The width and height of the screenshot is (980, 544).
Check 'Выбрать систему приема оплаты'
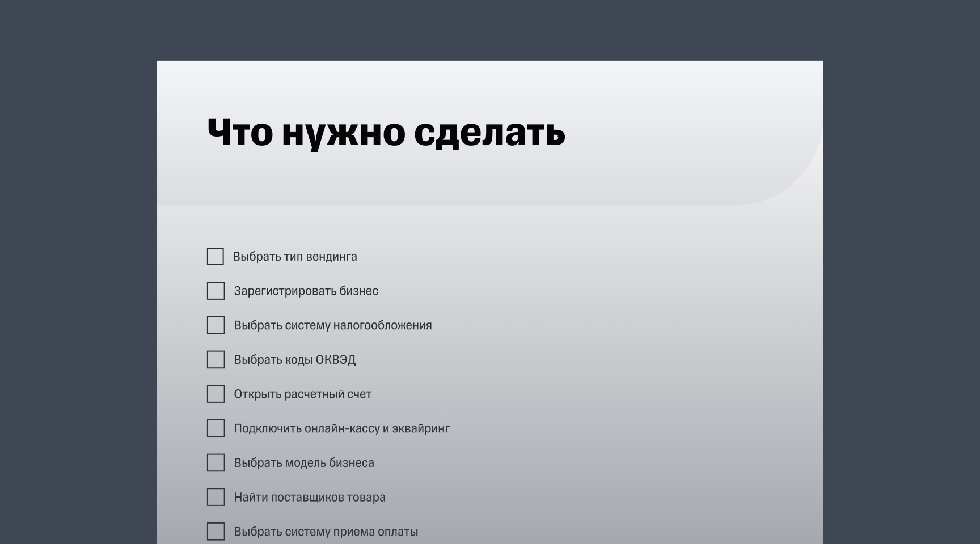tap(216, 531)
